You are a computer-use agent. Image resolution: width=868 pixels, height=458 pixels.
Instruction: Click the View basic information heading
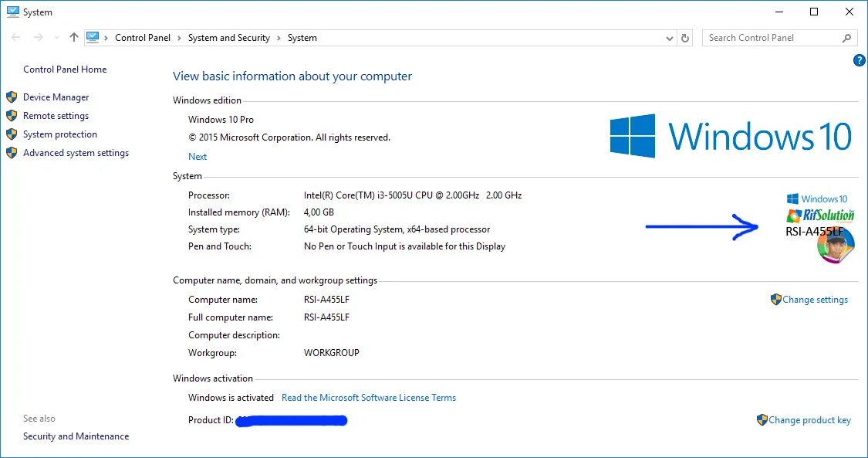coord(292,76)
